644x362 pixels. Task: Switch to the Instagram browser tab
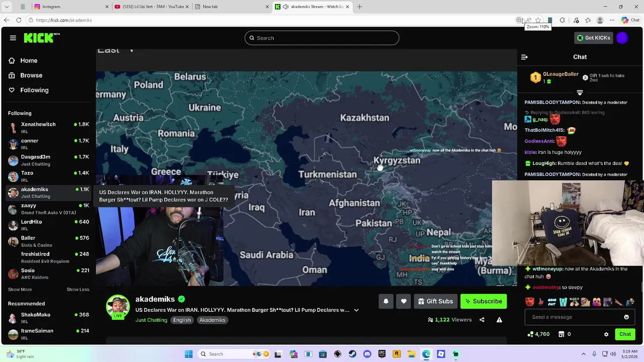(x=71, y=7)
